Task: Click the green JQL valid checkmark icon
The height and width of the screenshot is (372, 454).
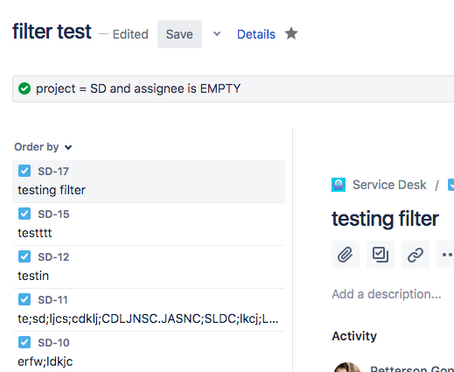Action: [x=24, y=89]
